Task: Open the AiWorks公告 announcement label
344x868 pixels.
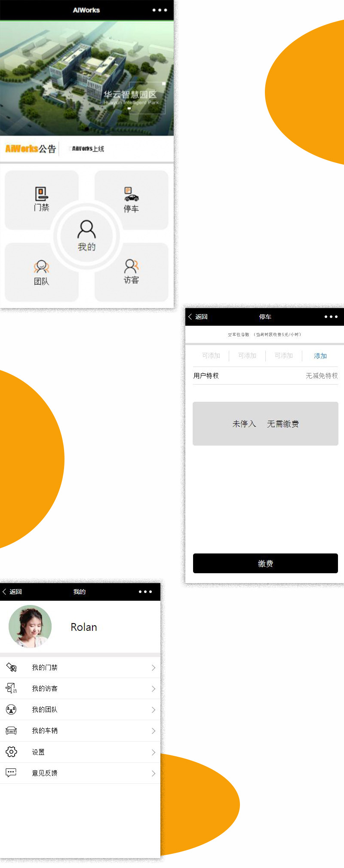Action: pos(31,149)
